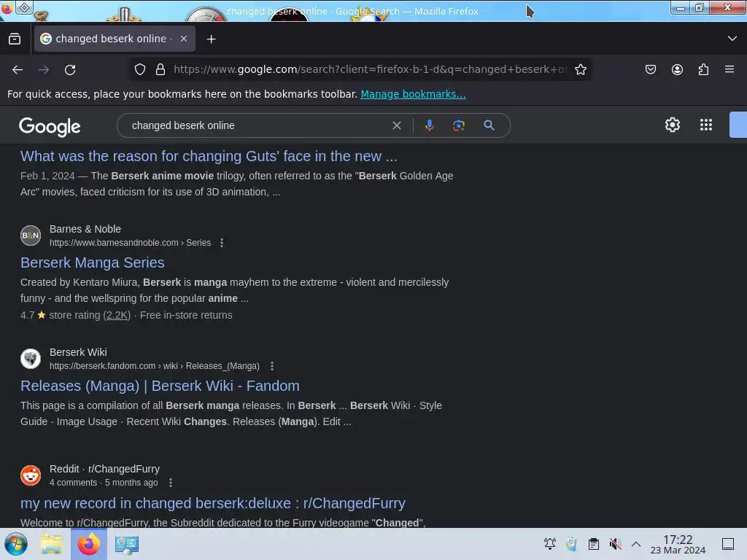Image resolution: width=747 pixels, height=560 pixels.
Task: Open a new tab
Action: (211, 39)
